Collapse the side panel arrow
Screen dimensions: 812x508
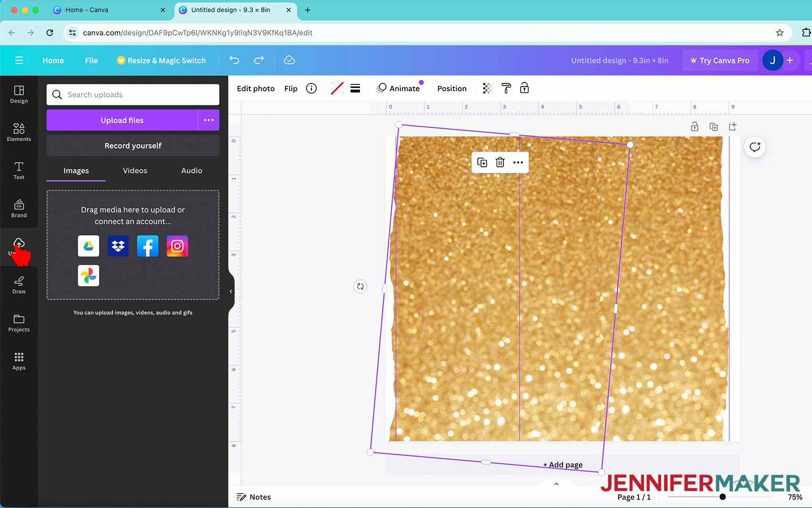pyautogui.click(x=231, y=291)
